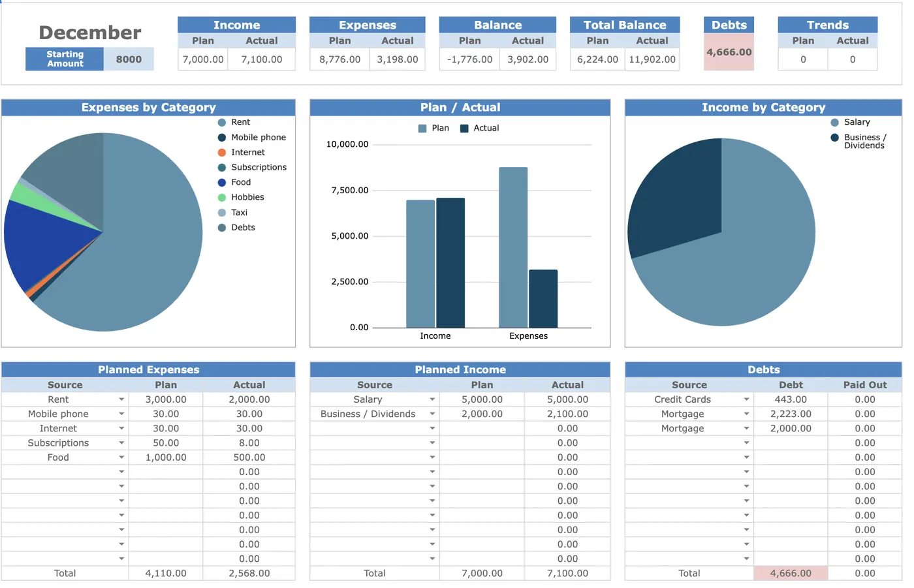914x588 pixels.
Task: Click the Planned Expenses table header
Action: coord(148,370)
